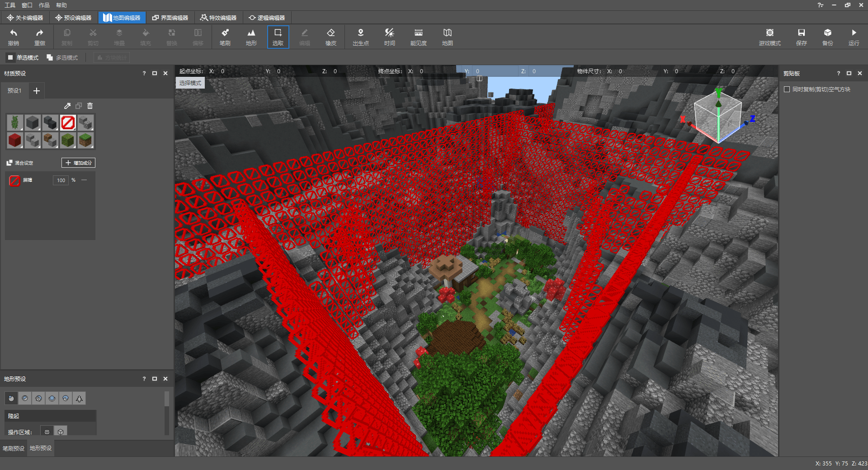Click the eyedropper icon in 材质预设
This screenshot has height=470, width=868.
[x=67, y=106]
